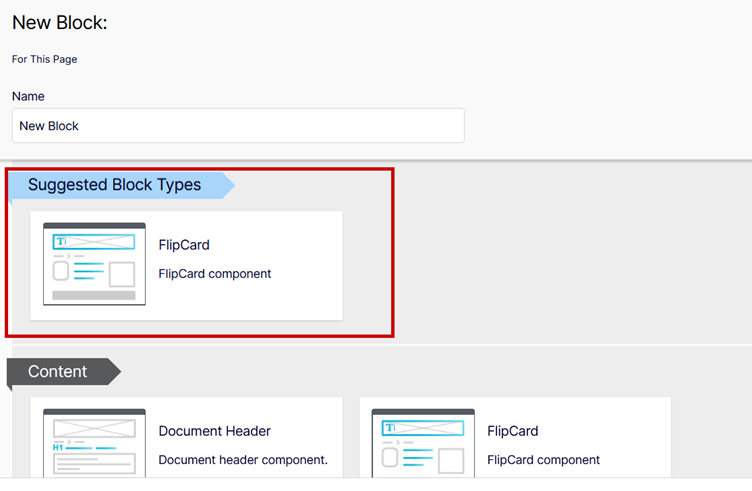Click the suggested FlipCard block thumbnail icon

click(x=94, y=264)
